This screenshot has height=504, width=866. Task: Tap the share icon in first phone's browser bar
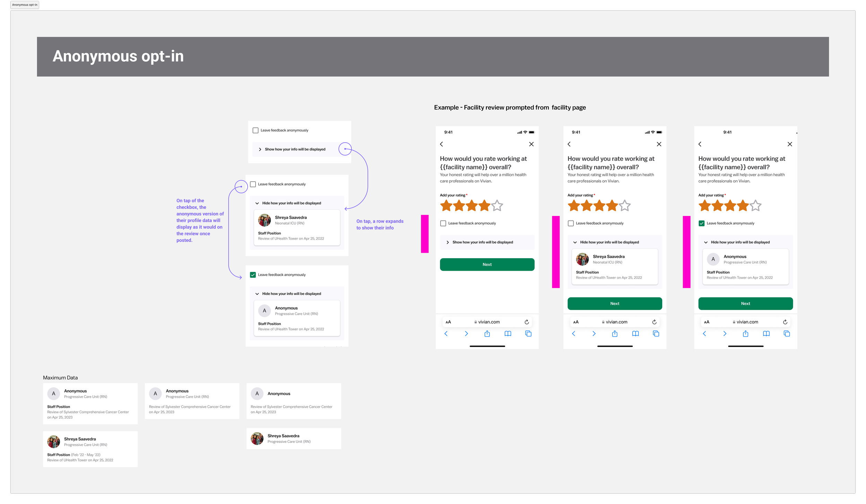[487, 334]
